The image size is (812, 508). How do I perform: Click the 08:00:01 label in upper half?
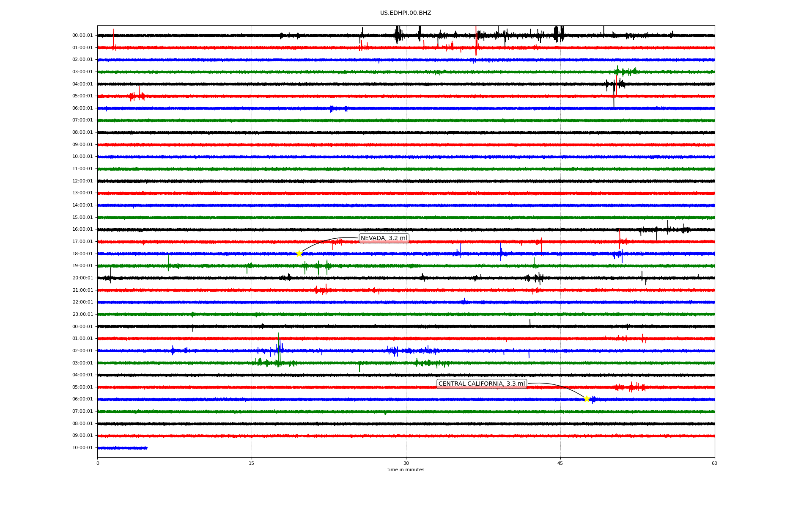[x=82, y=133]
